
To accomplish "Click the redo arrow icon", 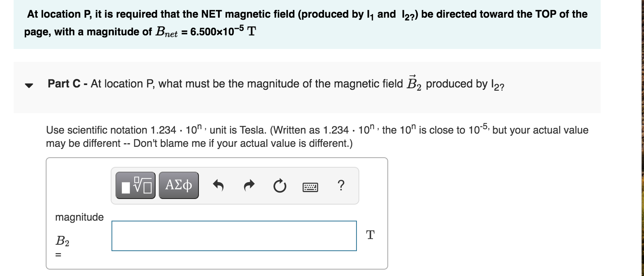I will tap(249, 186).
